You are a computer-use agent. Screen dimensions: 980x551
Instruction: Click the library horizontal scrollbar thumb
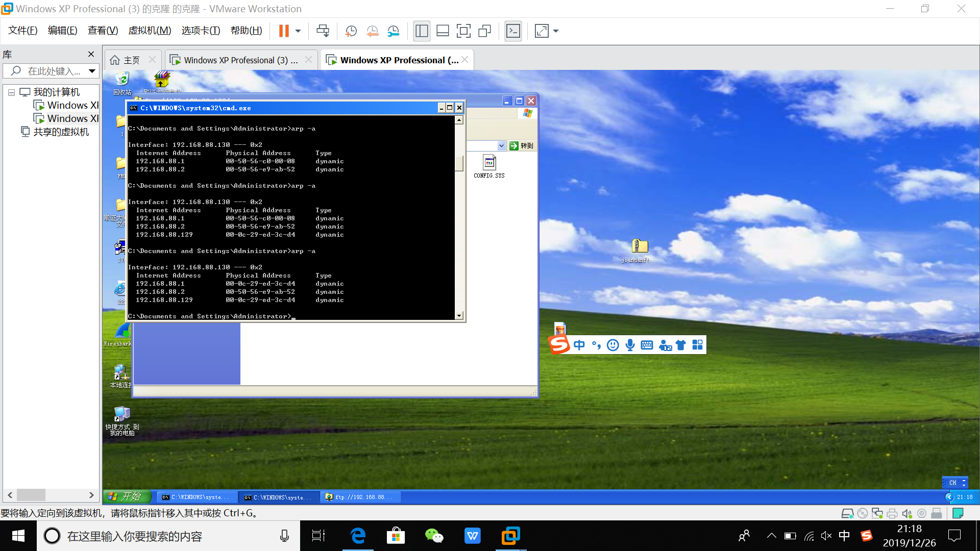tap(31, 495)
